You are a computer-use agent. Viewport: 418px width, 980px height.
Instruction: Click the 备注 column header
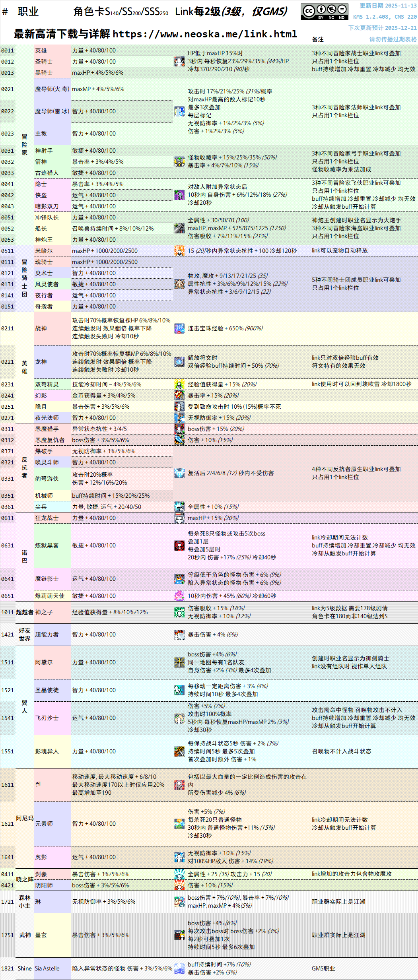317,39
